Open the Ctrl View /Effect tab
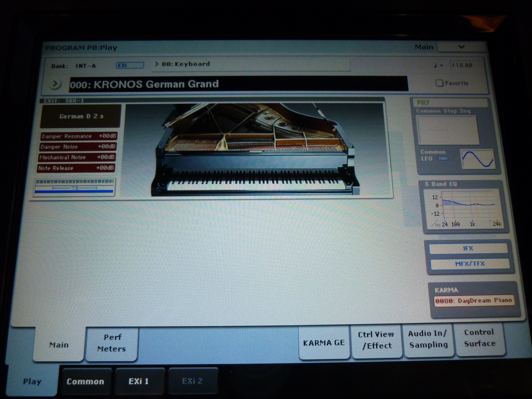This screenshot has width=532, height=399. coord(376,340)
